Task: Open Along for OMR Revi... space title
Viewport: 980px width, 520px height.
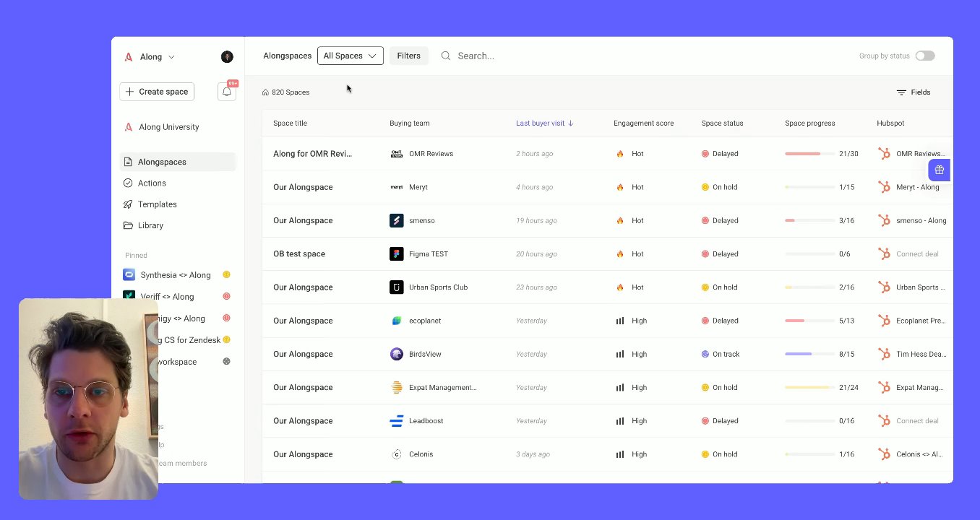Action: 312,154
